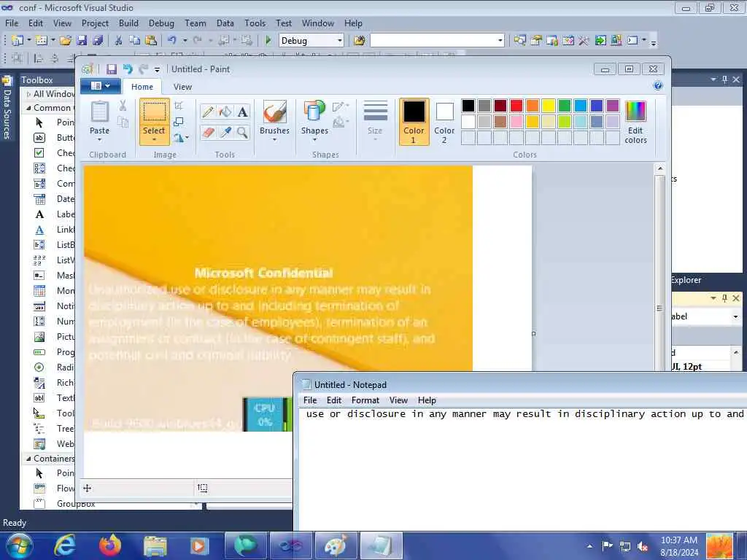
Task: Open the Build menu in Visual Studio
Action: click(x=128, y=23)
